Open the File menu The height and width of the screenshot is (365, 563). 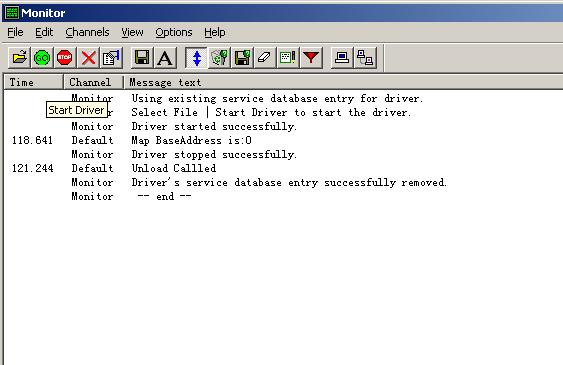coord(15,32)
